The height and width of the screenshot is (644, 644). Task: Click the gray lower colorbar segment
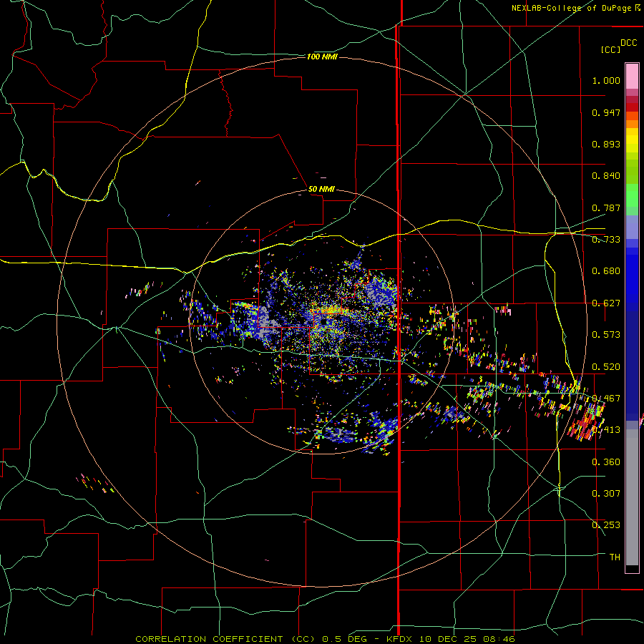[632, 497]
